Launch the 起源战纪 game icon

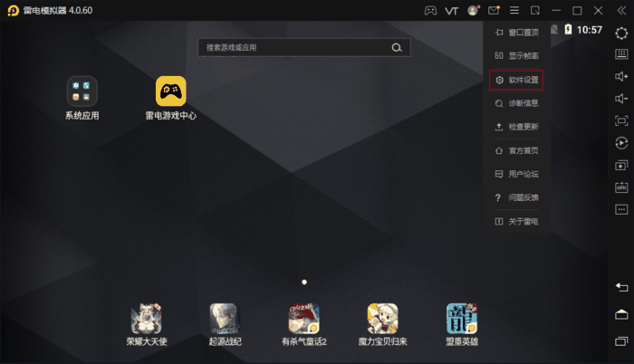[x=225, y=319]
